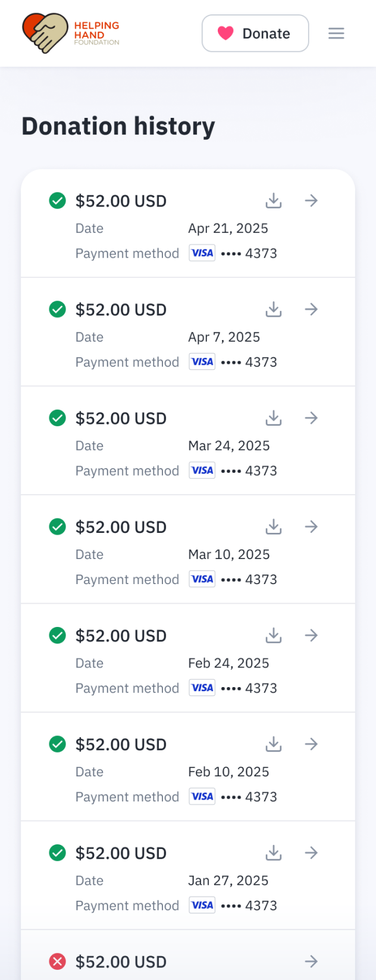Viewport: 376px width, 980px height.
Task: View details arrow for Feb 10, 2025 donation
Action: (311, 744)
